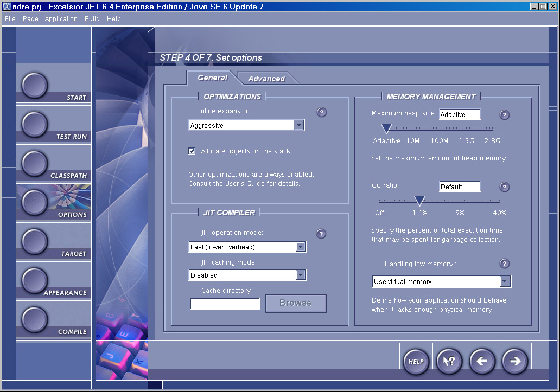Go to the START step button

pos(35,86)
